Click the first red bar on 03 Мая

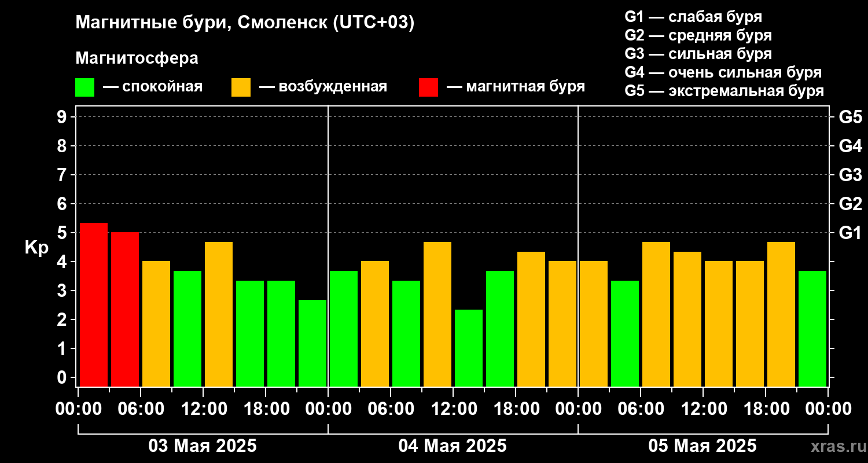(x=94, y=304)
